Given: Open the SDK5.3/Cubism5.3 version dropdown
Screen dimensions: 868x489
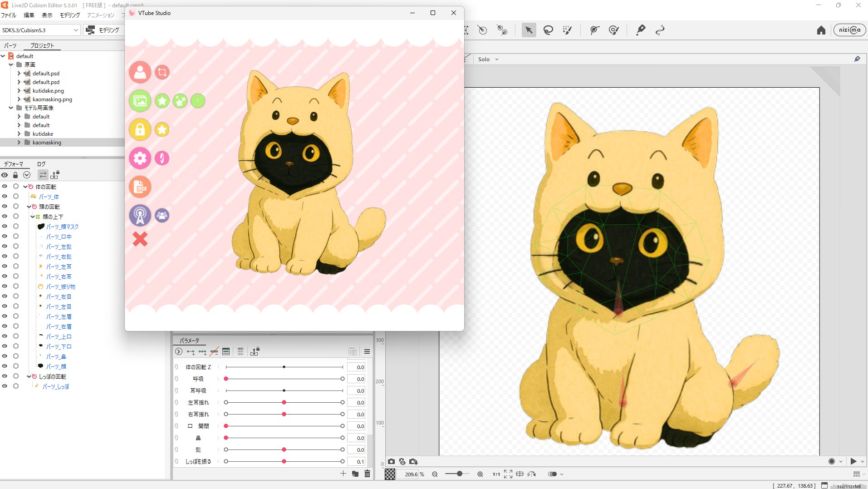Looking at the screenshot, I should coord(40,30).
